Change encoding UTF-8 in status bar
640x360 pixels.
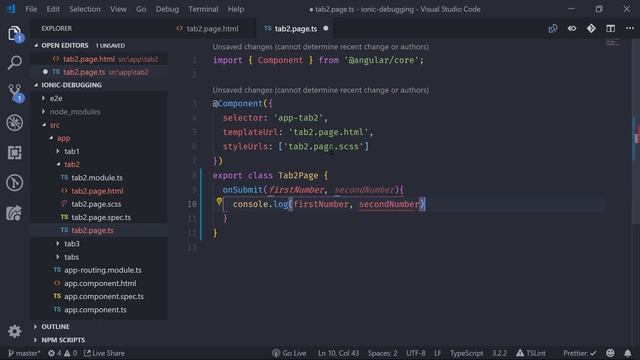(x=416, y=353)
